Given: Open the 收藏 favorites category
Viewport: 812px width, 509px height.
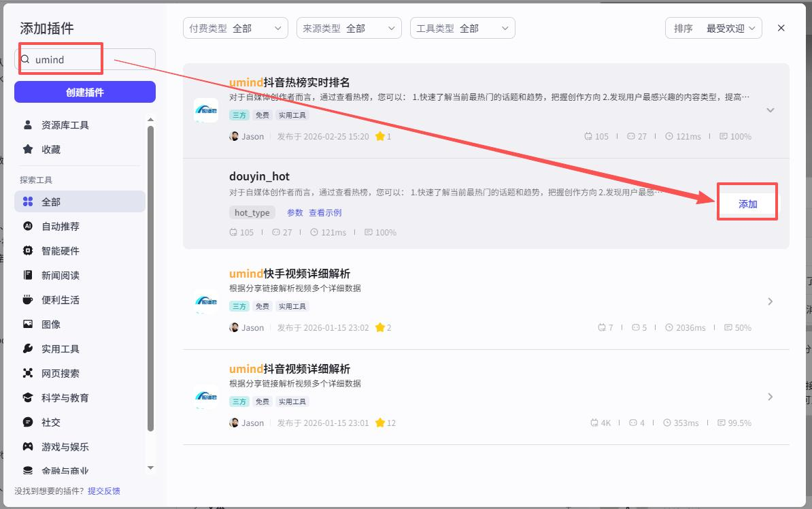Looking at the screenshot, I should pyautogui.click(x=80, y=149).
